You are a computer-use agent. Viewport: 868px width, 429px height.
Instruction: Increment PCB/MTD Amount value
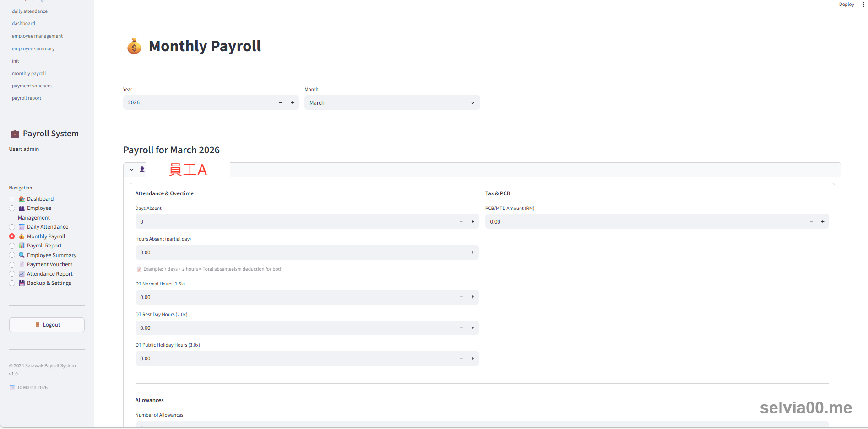pos(823,222)
